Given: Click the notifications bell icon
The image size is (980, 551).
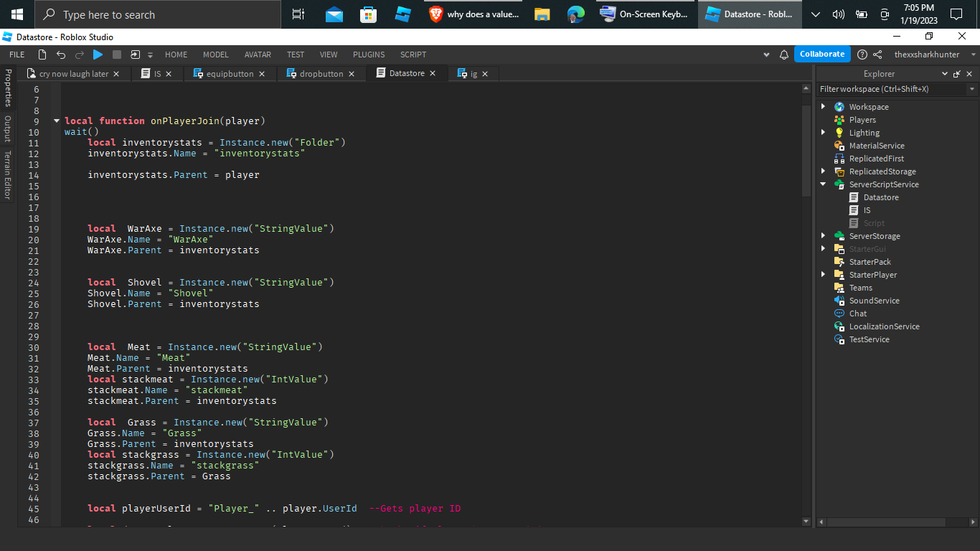Looking at the screenshot, I should coord(783,54).
